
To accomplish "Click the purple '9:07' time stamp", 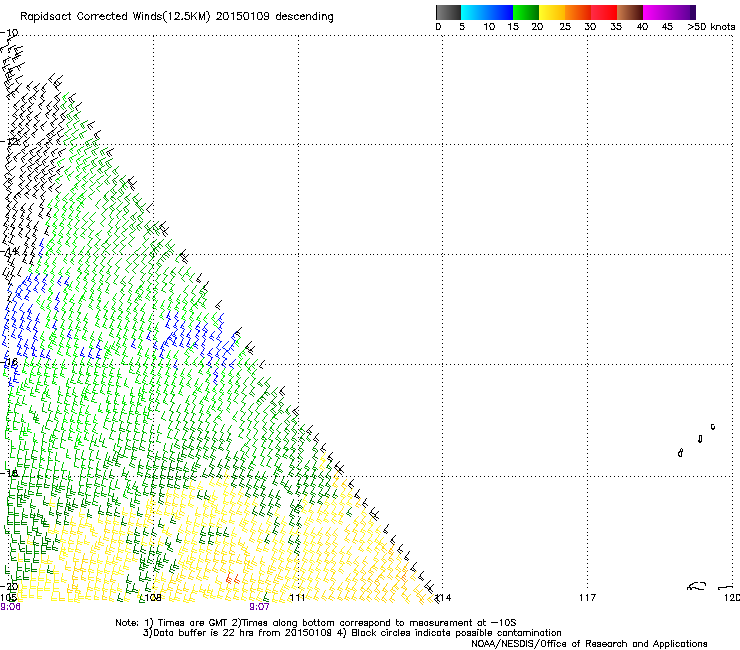I will (x=259, y=607).
